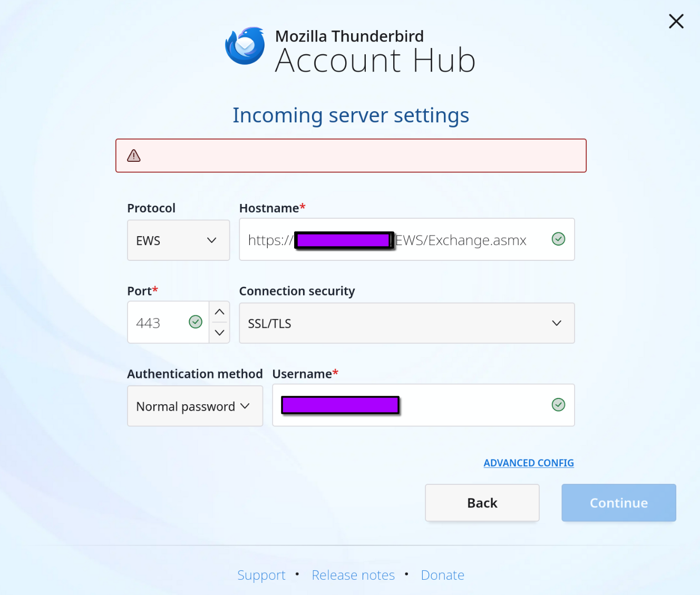Decrease the port number with down arrow
The width and height of the screenshot is (700, 595).
[x=220, y=333]
